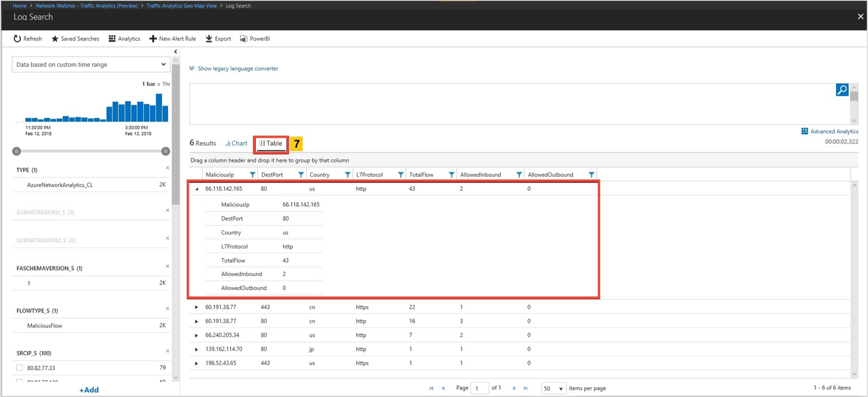Sort by the TotalFlow column header

pyautogui.click(x=421, y=175)
